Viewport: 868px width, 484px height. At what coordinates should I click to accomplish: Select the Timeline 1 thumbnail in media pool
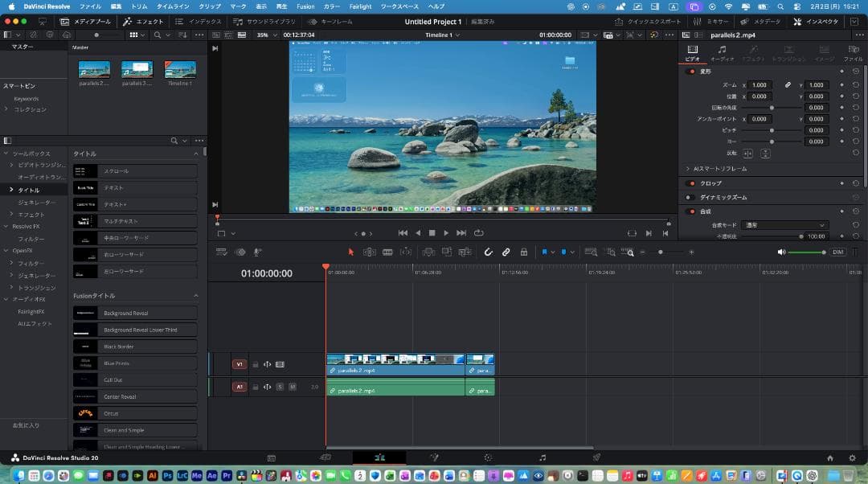coord(180,70)
